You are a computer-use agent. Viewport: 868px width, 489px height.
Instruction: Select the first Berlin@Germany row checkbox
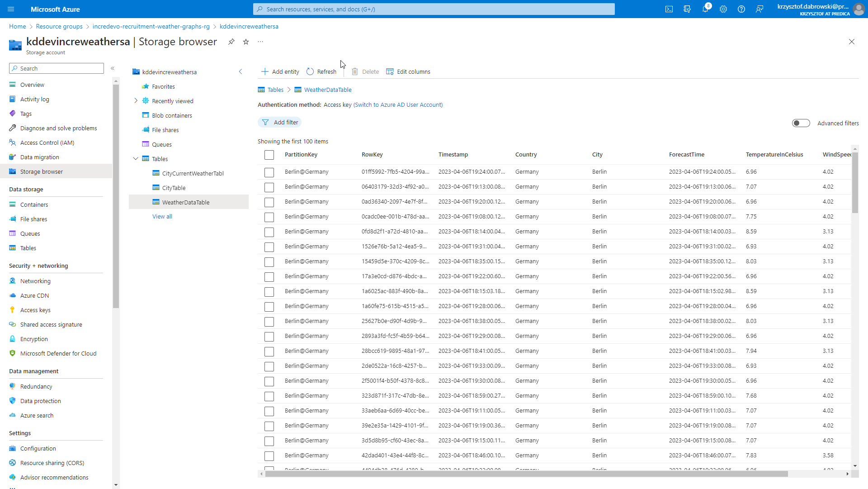coord(269,172)
